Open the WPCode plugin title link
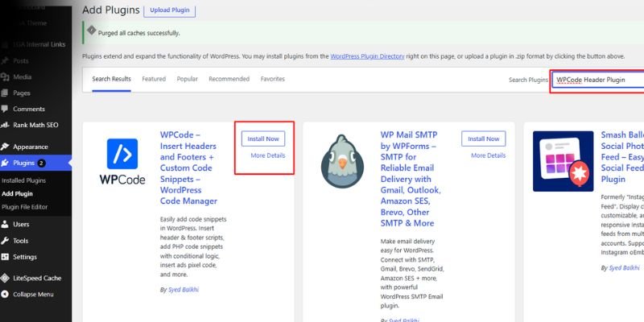The width and height of the screenshot is (644, 322). pyautogui.click(x=188, y=168)
